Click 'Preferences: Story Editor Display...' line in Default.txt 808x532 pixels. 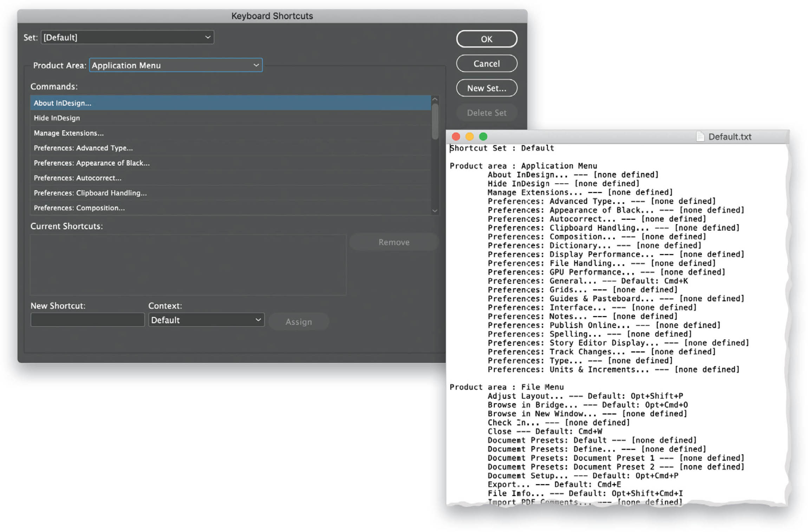(619, 343)
